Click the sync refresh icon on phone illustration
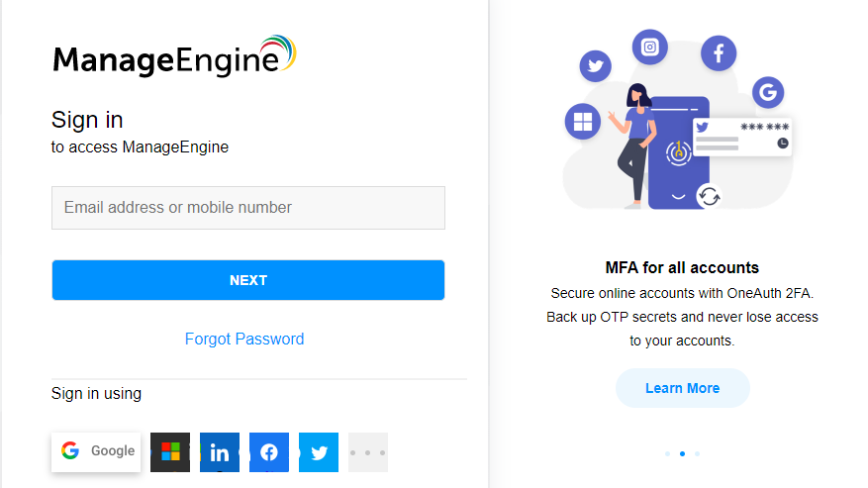Viewport: 868px width, 488px height. (709, 196)
